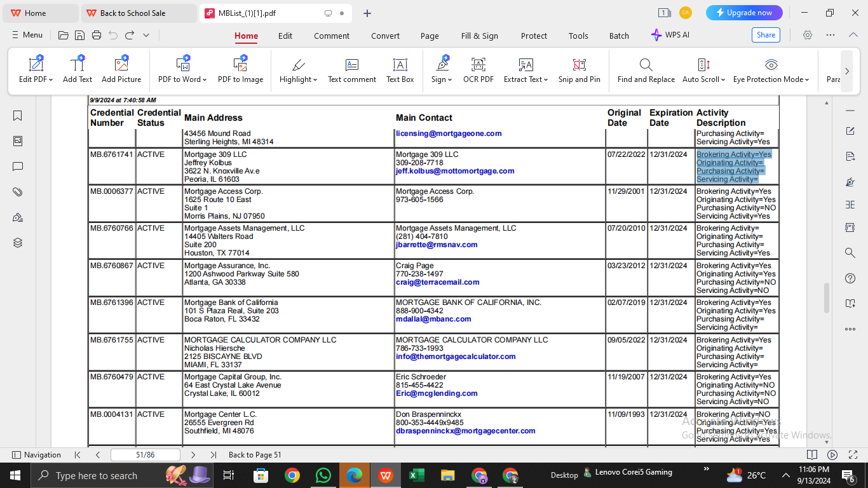
Task: Open WhatsApp from the taskbar
Action: click(x=323, y=475)
